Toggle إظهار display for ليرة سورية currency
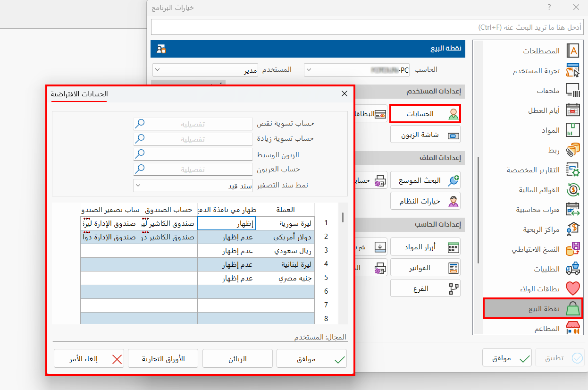The image size is (588, 390). click(x=227, y=223)
